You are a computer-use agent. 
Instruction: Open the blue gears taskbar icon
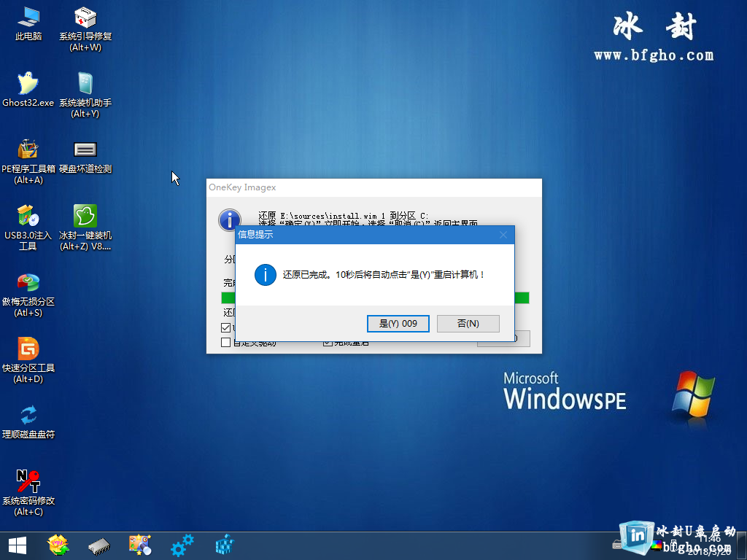pos(182,545)
